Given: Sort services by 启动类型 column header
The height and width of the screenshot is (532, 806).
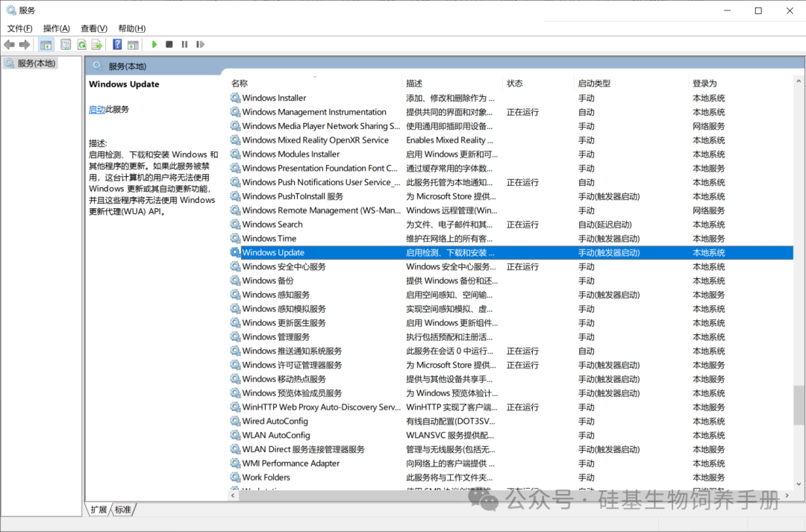Looking at the screenshot, I should tap(594, 83).
